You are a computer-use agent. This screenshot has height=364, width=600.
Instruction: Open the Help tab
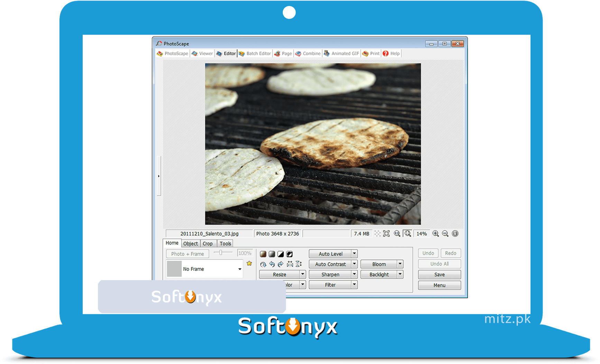[391, 54]
